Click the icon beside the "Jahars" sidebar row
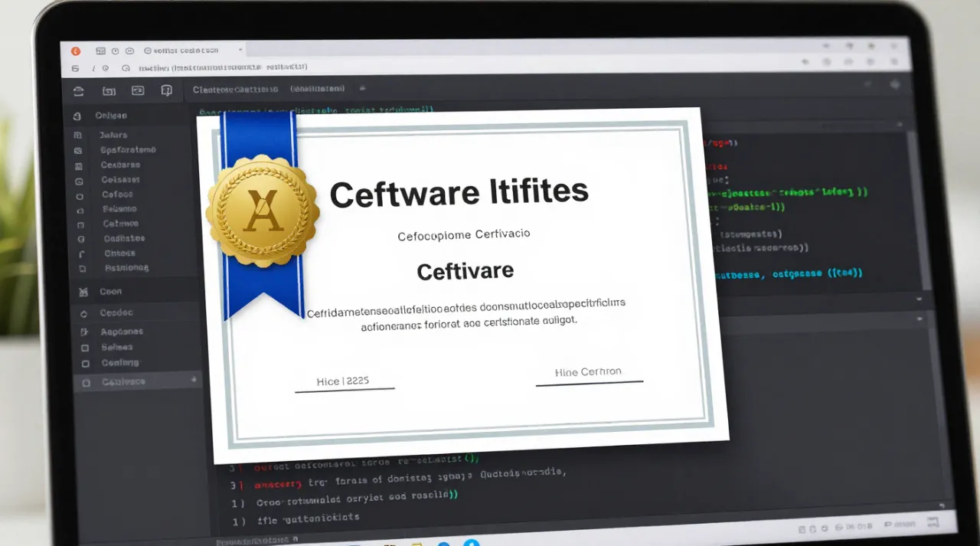Viewport: 980px width, 546px height. point(77,135)
